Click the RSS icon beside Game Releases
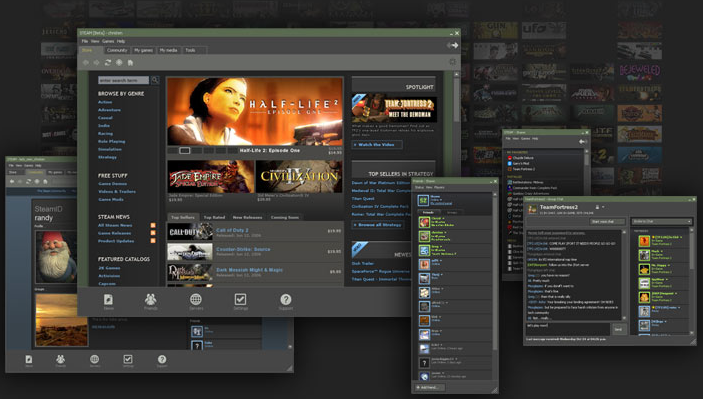 [x=153, y=233]
